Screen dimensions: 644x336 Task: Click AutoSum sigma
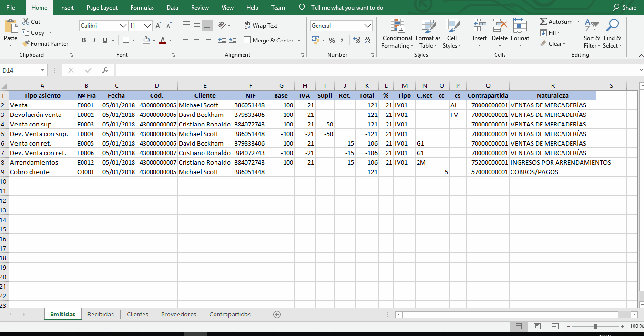pos(543,22)
